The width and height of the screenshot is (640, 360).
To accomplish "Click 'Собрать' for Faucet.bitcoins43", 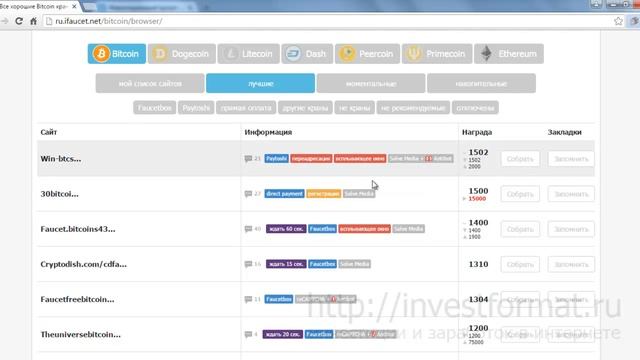I will [520, 229].
